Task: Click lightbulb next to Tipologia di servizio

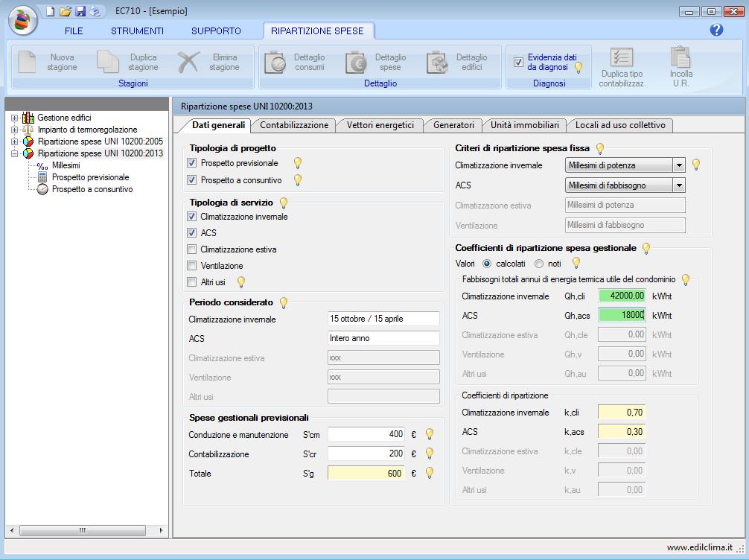Action: coord(283,203)
